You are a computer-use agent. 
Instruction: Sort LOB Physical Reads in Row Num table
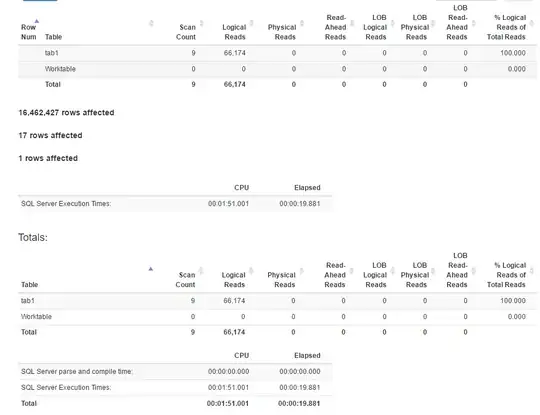click(433, 23)
